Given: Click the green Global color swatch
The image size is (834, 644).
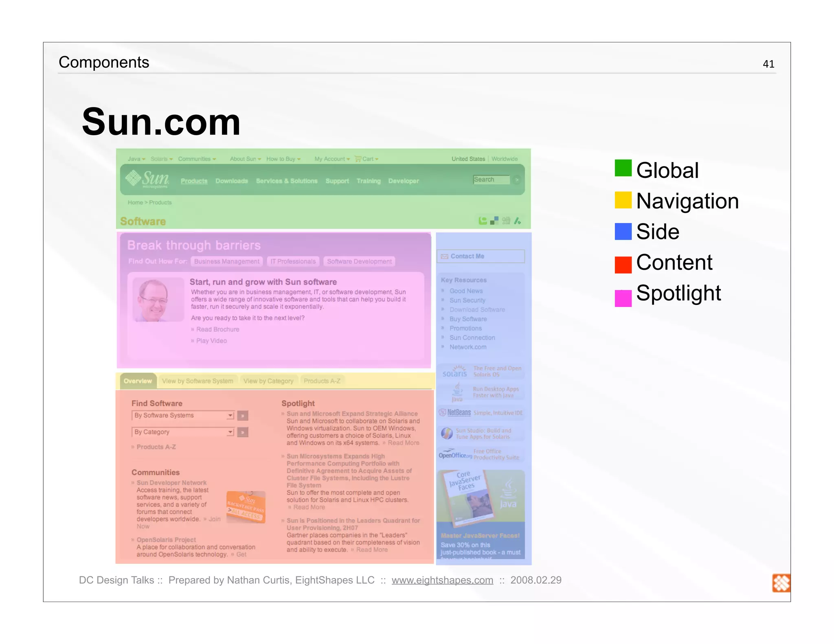Looking at the screenshot, I should [x=623, y=169].
